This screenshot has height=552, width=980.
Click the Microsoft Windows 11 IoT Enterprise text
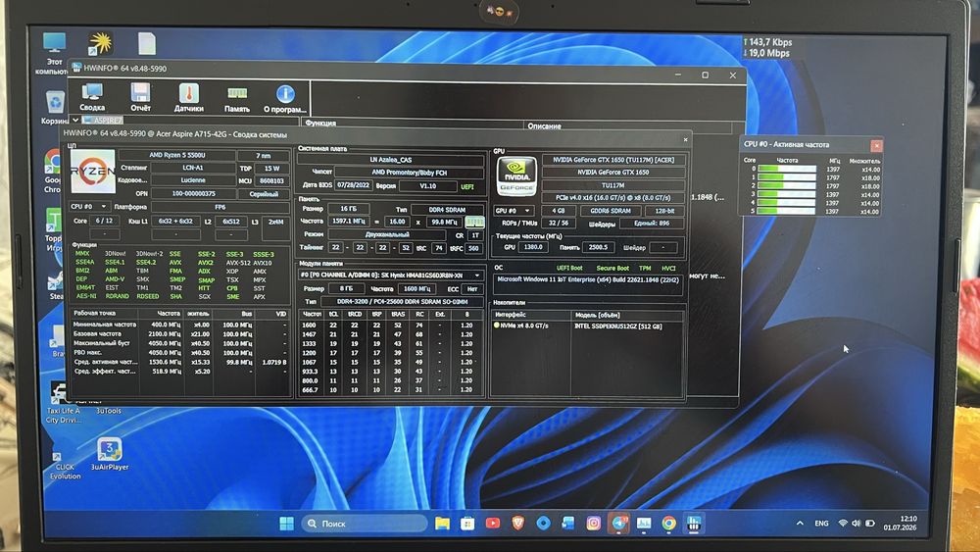(587, 279)
